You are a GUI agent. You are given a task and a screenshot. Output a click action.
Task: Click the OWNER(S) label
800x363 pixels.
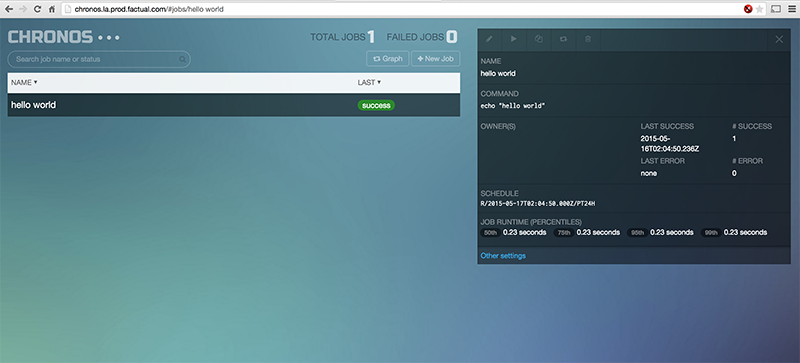tap(498, 127)
